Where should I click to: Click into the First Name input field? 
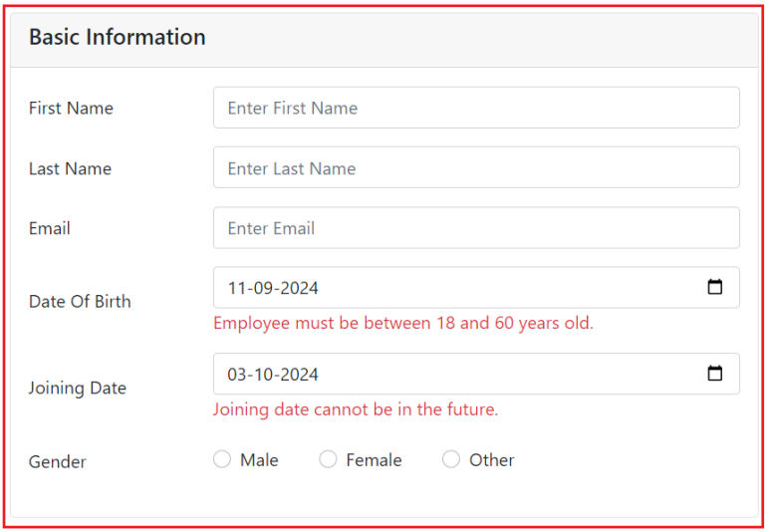point(476,108)
